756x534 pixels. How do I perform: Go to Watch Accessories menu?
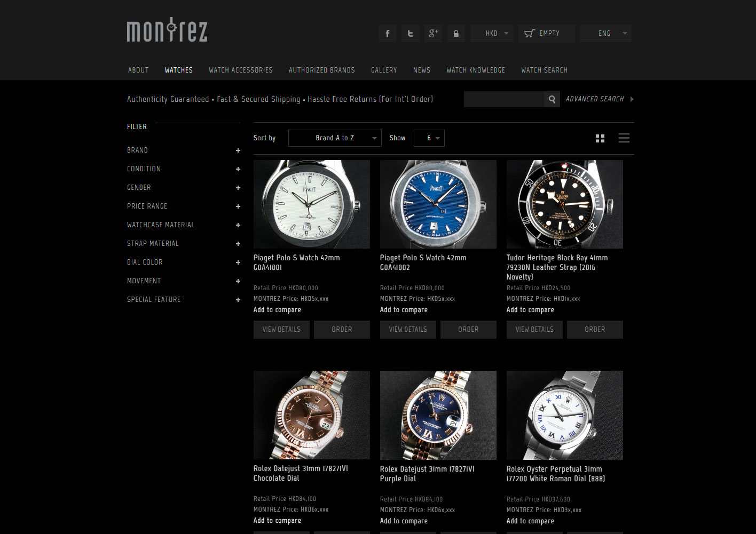pyautogui.click(x=241, y=70)
